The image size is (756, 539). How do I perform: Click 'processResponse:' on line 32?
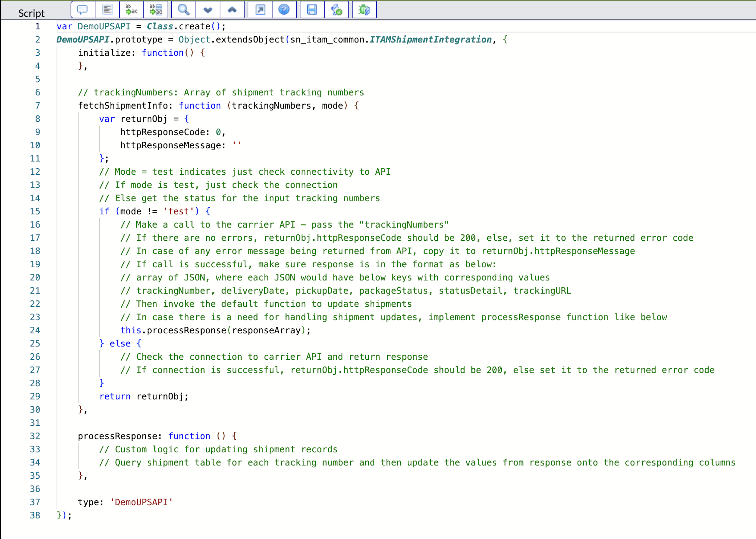[x=120, y=436]
